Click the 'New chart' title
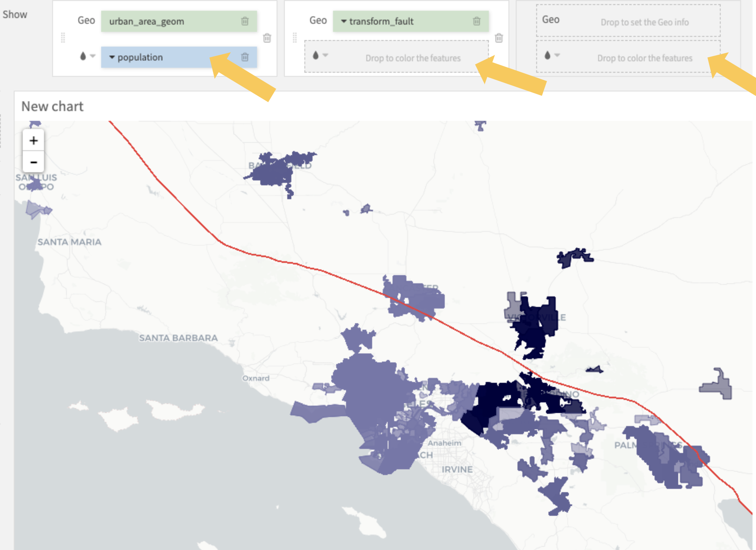Viewport: 756px width, 550px height. click(52, 106)
